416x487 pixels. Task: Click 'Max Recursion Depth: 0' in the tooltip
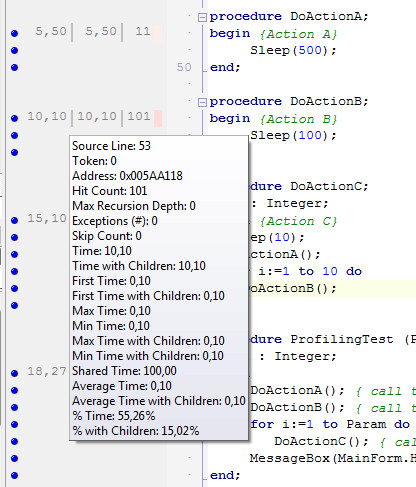tap(134, 206)
